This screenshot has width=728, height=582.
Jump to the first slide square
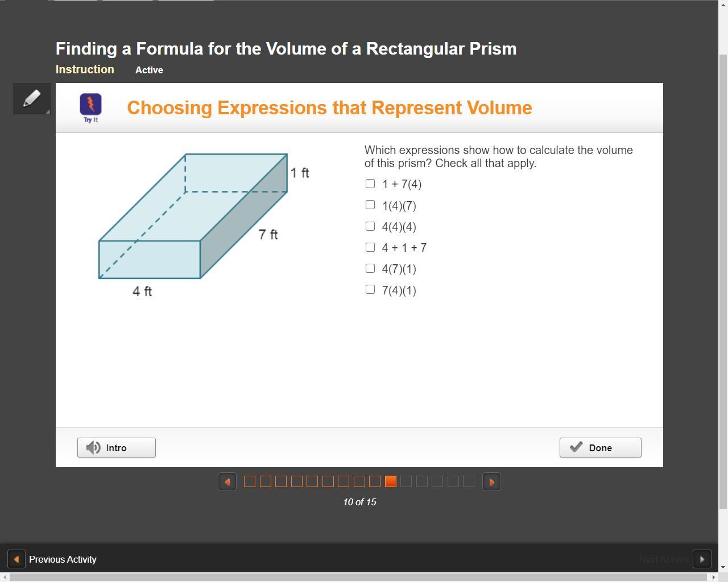249,481
